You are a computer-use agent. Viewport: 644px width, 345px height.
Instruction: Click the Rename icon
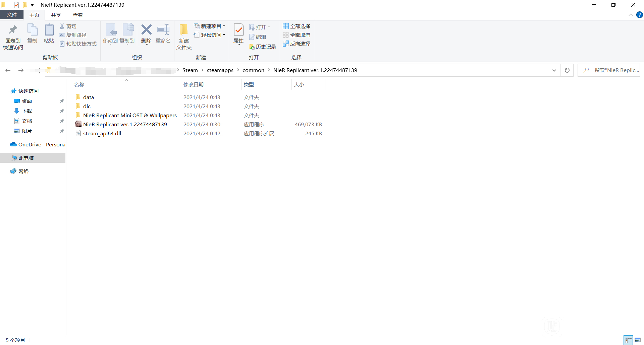pyautogui.click(x=163, y=29)
